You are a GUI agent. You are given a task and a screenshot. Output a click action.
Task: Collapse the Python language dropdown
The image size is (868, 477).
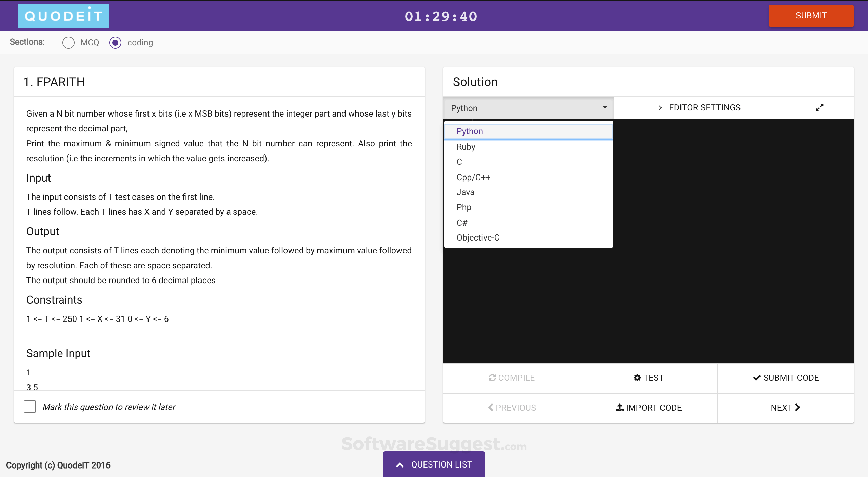click(528, 108)
